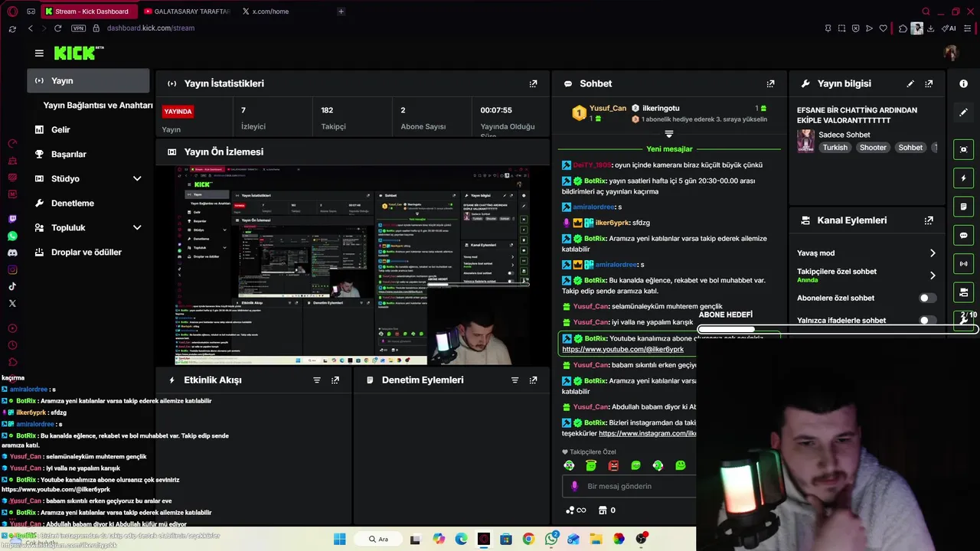Open new browser tab with plus button

click(341, 11)
